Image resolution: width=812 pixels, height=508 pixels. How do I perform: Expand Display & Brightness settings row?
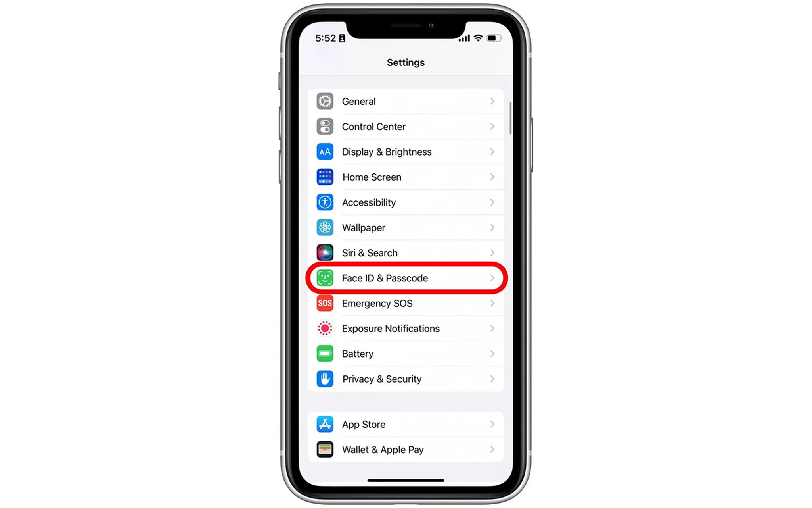click(x=406, y=152)
